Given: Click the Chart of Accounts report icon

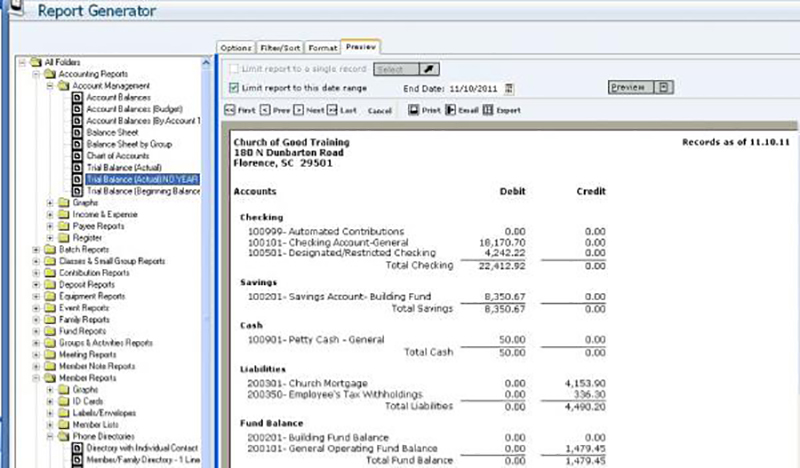Looking at the screenshot, I should (77, 156).
